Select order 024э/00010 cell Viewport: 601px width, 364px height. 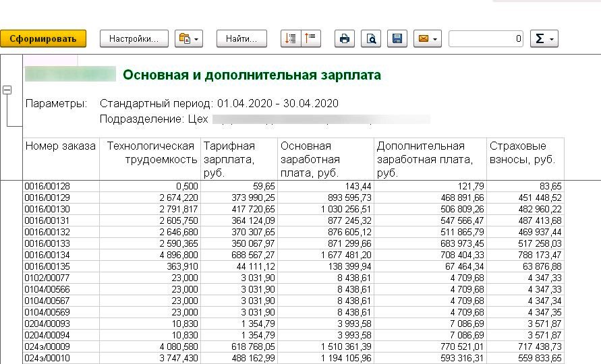61,358
